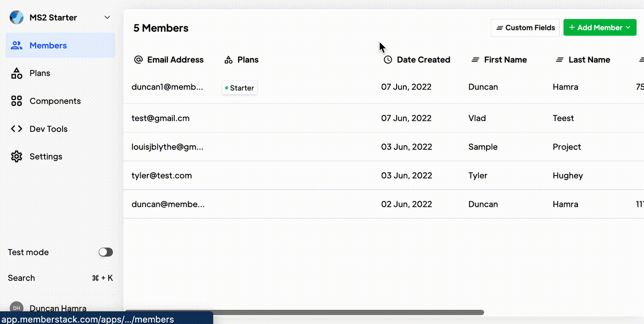The width and height of the screenshot is (644, 324).
Task: Click the lines icon beside First Name
Action: pyautogui.click(x=476, y=60)
